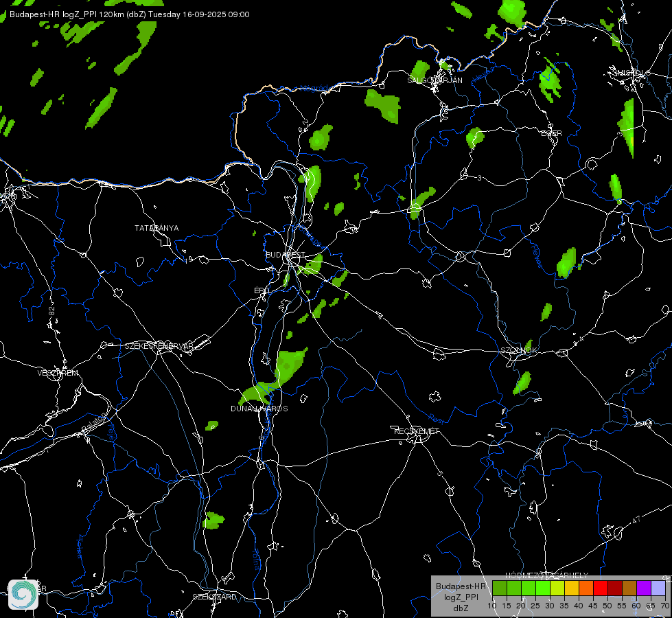Click the SZOLNOK city label

518,350
